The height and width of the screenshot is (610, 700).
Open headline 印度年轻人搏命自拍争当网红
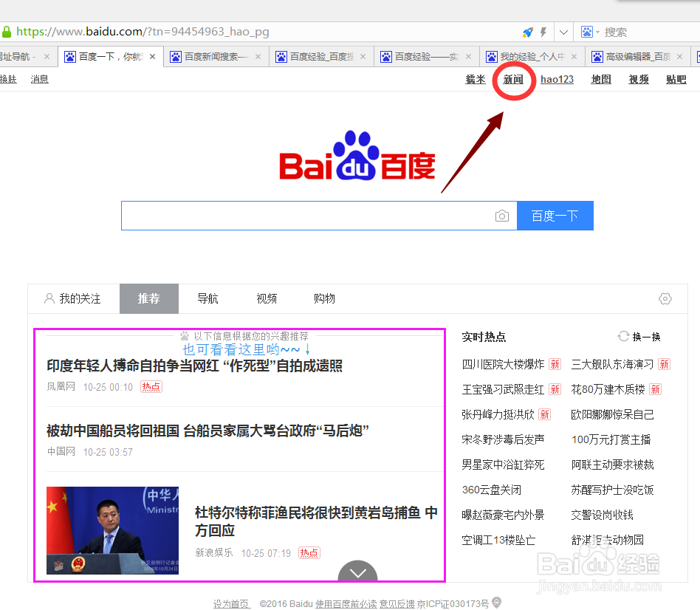[x=195, y=366]
